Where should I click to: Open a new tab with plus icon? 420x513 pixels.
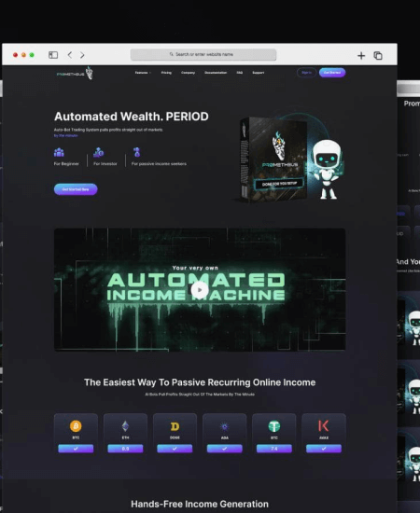(x=361, y=56)
